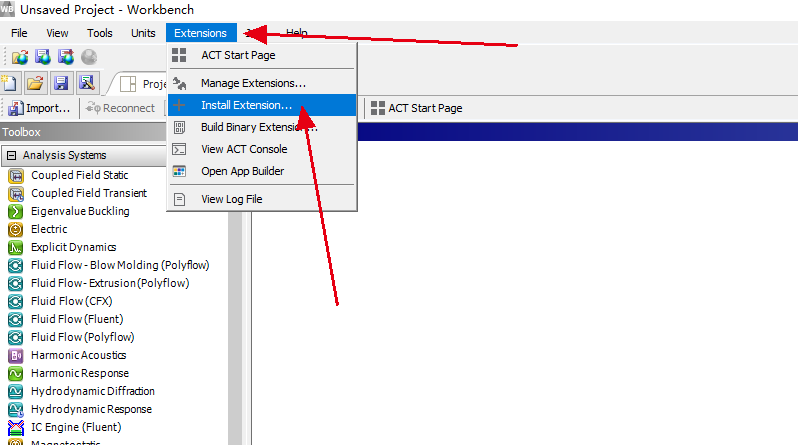This screenshot has width=798, height=445.
Task: Select View ACT Console menu item
Action: click(243, 149)
